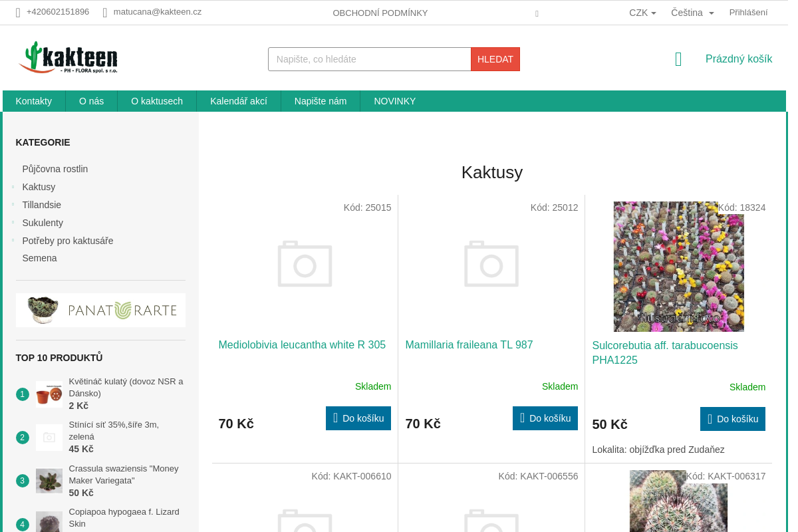Open the NOVINKY menu item
Viewport: 798px width, 532px height.
394,101
